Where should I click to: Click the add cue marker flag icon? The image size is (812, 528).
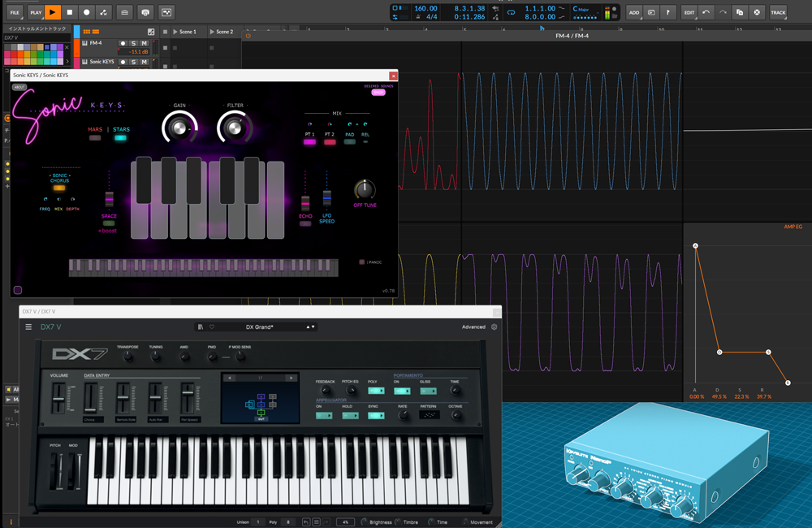(x=668, y=12)
